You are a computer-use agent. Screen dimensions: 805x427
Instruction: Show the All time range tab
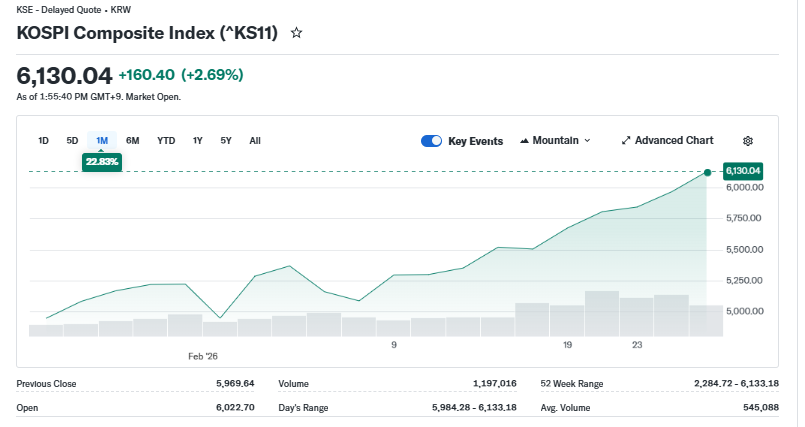255,141
